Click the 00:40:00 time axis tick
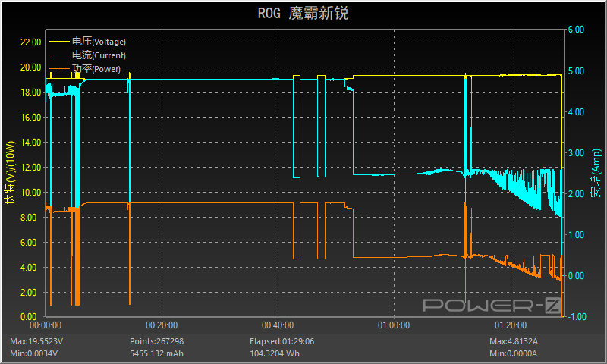Image resolution: width=607 pixels, height=364 pixels. [x=277, y=325]
